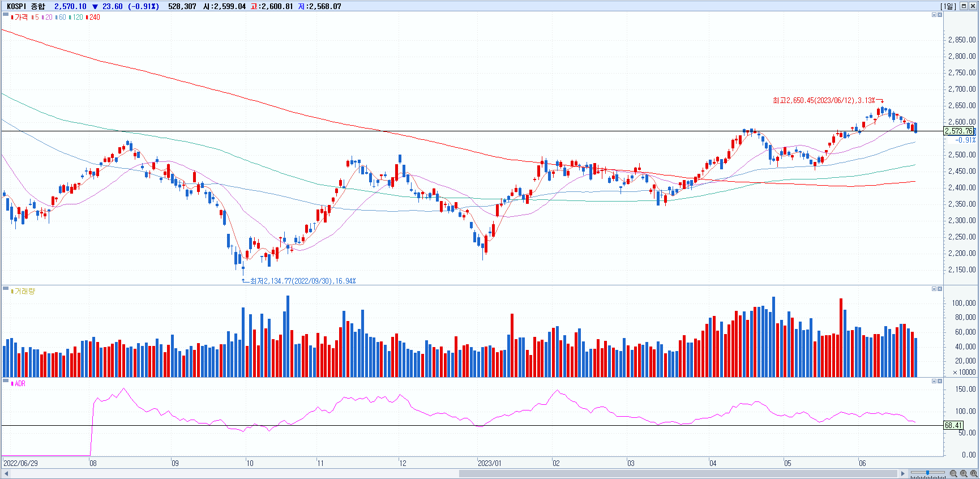Click the price pane handle icon at top-left
The image size is (980, 479).
[x=6, y=14]
